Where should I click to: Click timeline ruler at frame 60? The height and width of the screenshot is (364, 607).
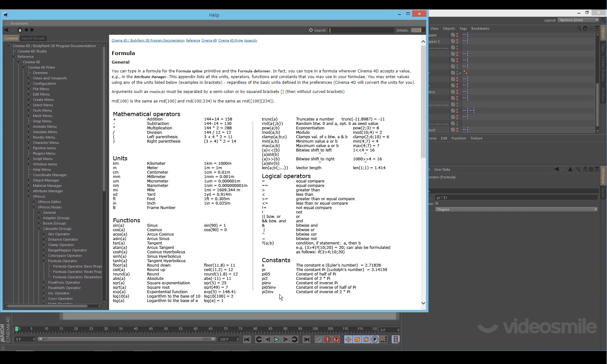click(195, 329)
